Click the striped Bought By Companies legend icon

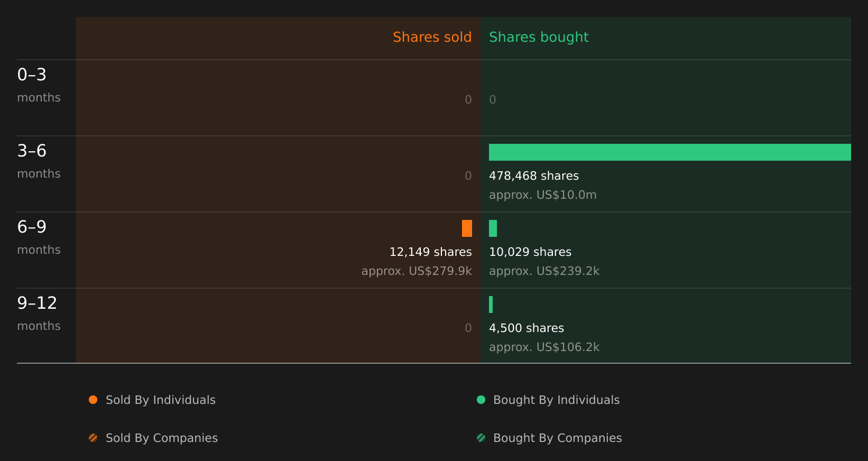pyautogui.click(x=481, y=438)
